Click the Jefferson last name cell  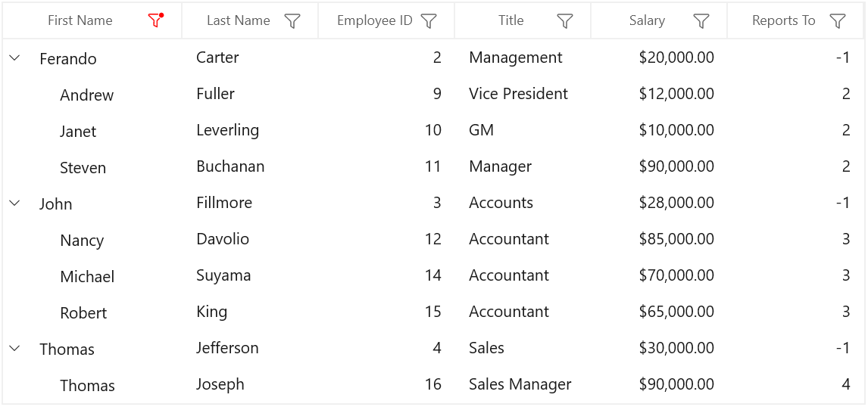click(x=227, y=348)
